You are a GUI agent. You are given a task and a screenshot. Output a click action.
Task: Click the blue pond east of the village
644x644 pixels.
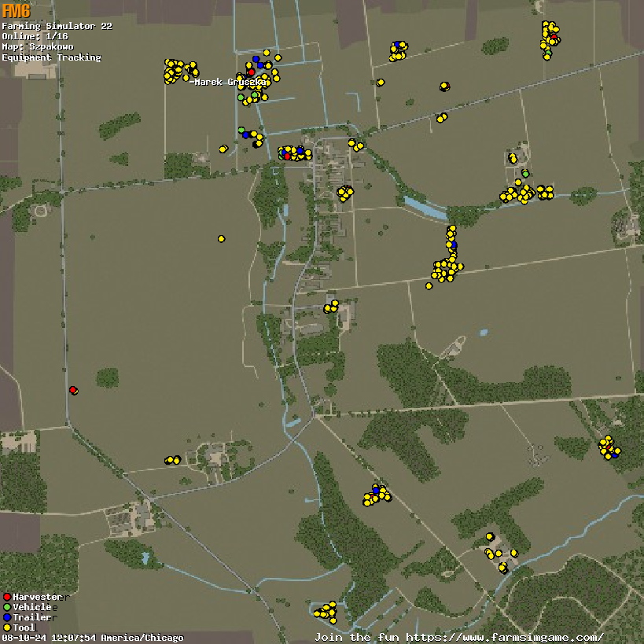click(x=425, y=208)
